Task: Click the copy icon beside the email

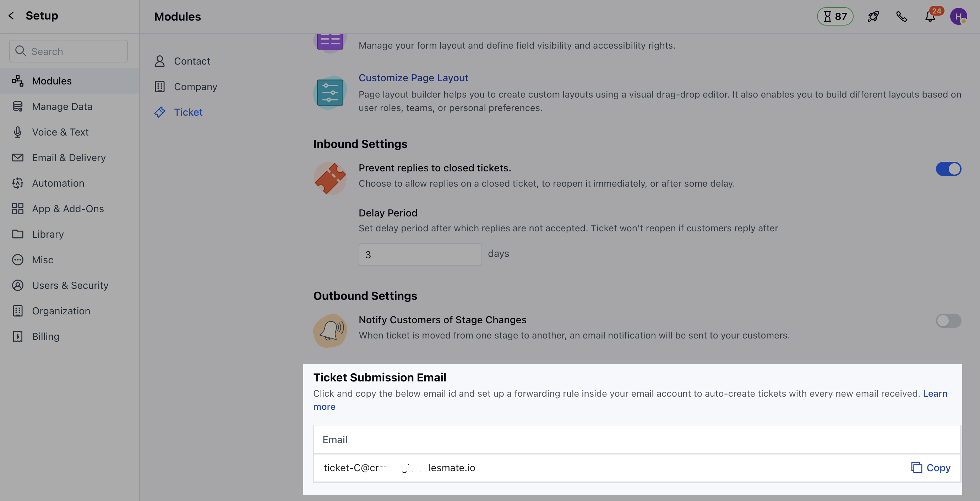Action: [x=916, y=468]
